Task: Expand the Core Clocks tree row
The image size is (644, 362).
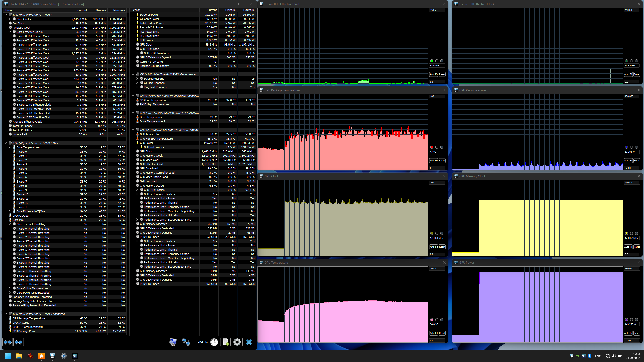Action: 10,19
